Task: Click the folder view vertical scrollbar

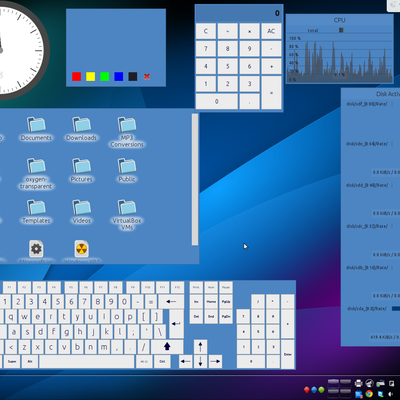Action: (195, 179)
